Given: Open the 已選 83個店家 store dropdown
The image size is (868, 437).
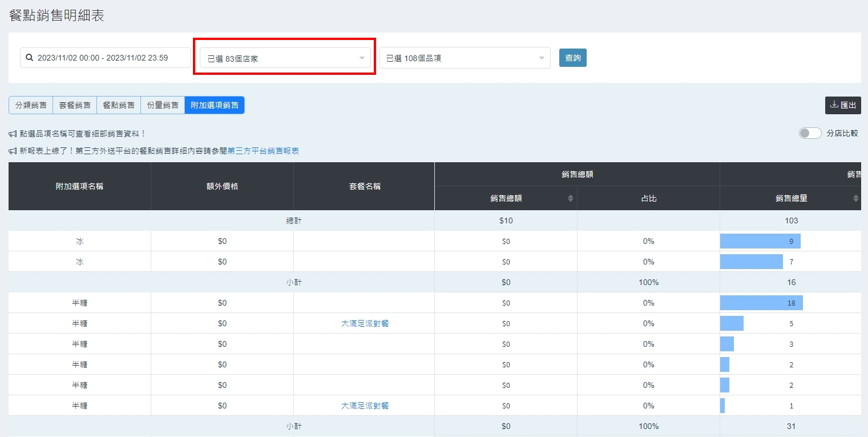Looking at the screenshot, I should click(285, 58).
